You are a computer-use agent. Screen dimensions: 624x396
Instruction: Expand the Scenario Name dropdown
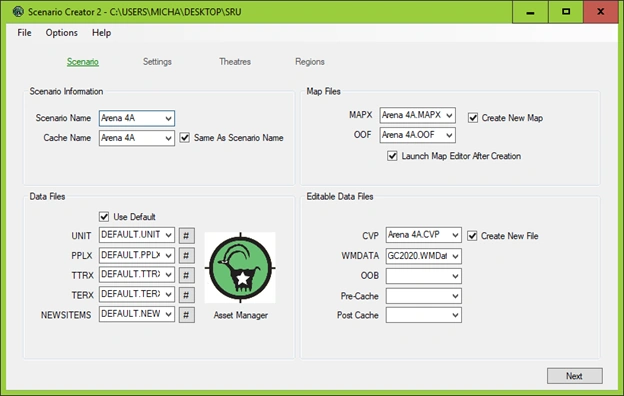[168, 118]
